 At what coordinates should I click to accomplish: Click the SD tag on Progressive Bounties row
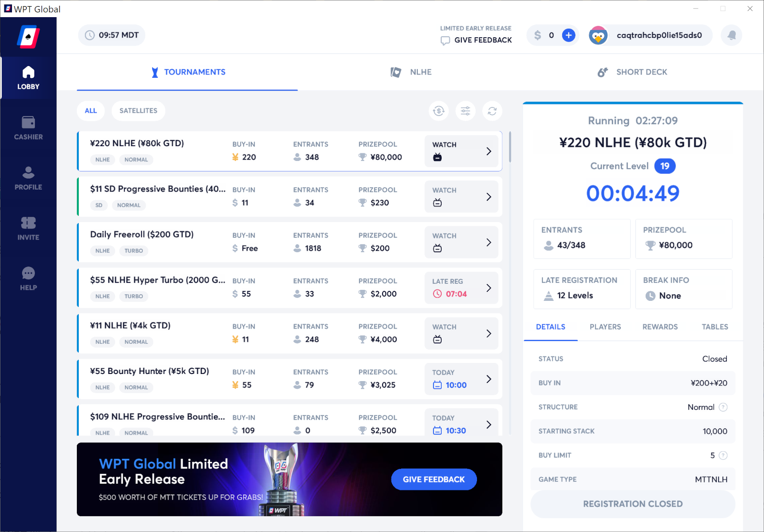point(99,205)
